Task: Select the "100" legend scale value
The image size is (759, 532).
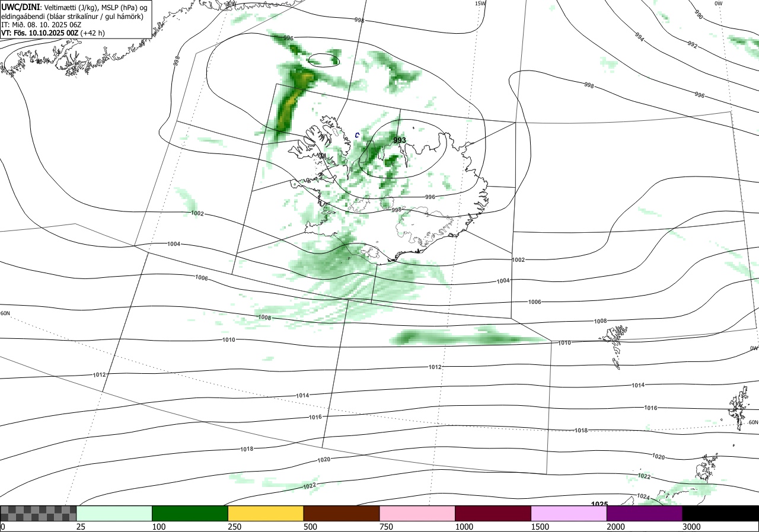Action: coord(160,527)
